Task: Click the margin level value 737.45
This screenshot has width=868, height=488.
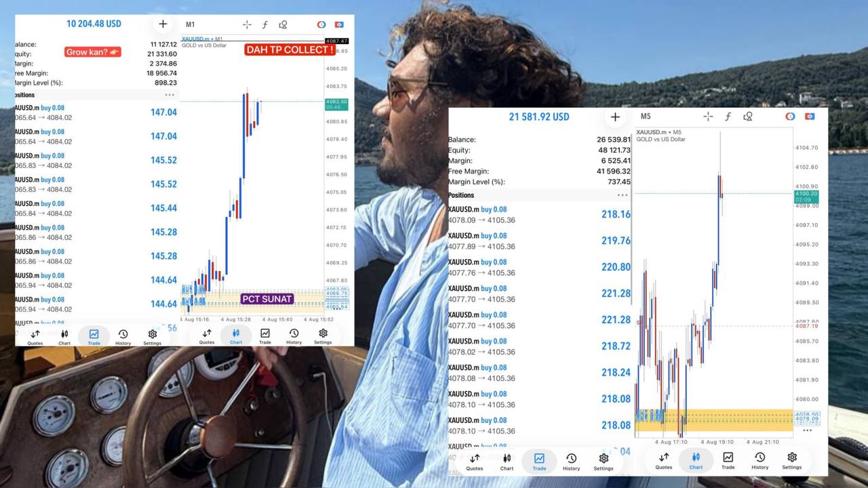Action: click(x=620, y=182)
